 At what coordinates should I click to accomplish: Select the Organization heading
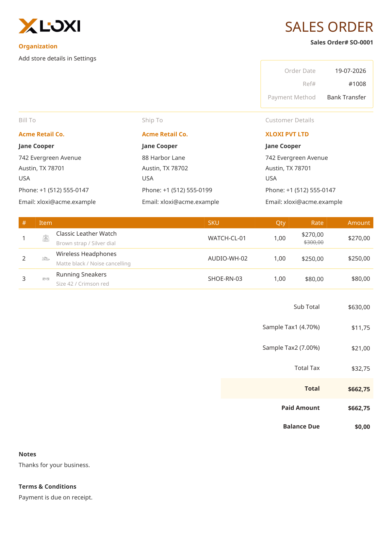pos(38,46)
